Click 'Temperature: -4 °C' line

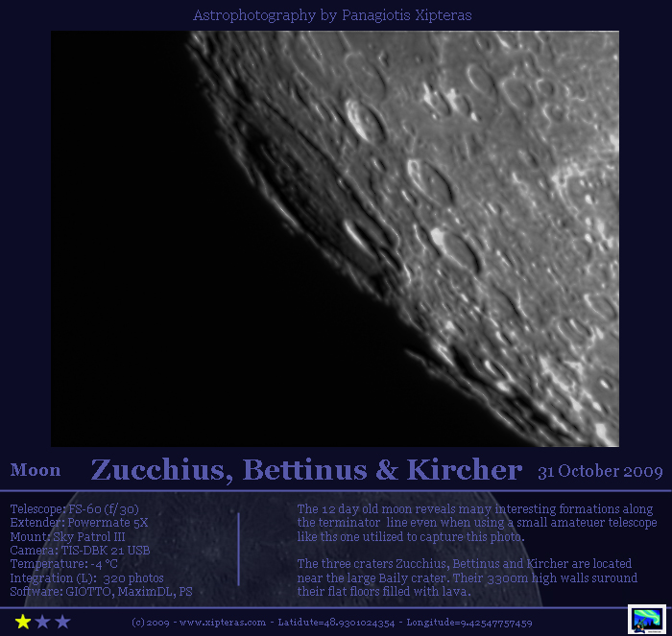pyautogui.click(x=64, y=564)
